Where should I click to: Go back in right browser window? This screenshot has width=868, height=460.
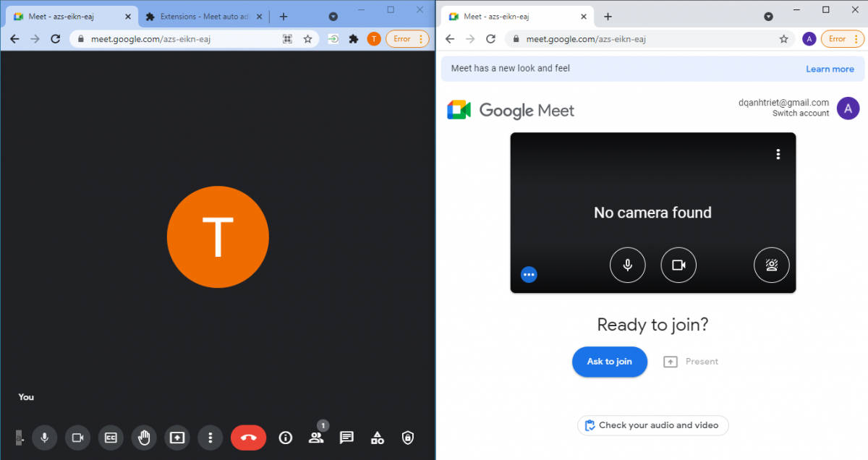click(x=450, y=39)
